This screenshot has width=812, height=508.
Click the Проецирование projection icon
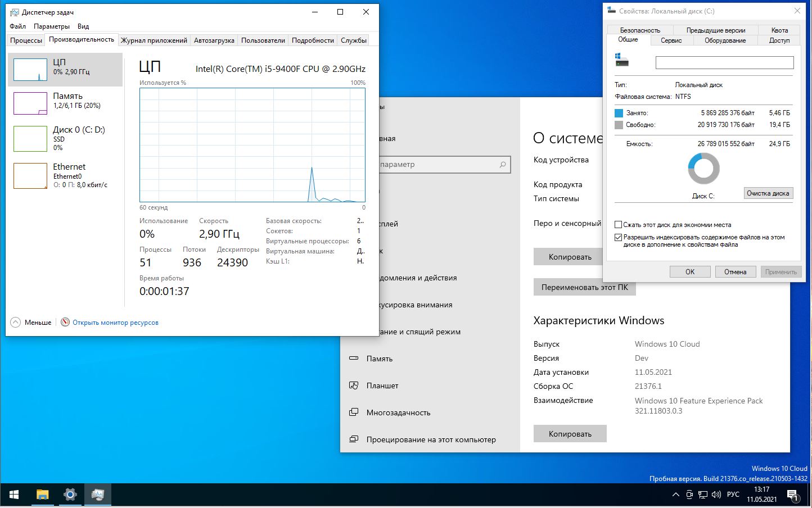[354, 439]
